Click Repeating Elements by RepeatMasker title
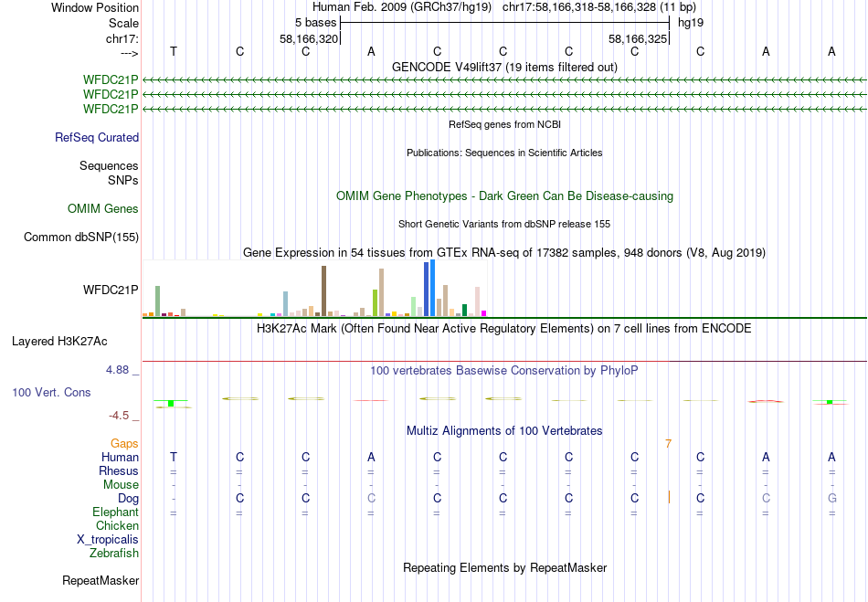The width and height of the screenshot is (868, 602). pos(504,568)
